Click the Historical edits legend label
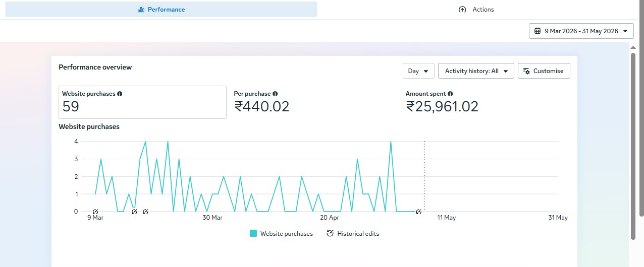 pos(358,234)
